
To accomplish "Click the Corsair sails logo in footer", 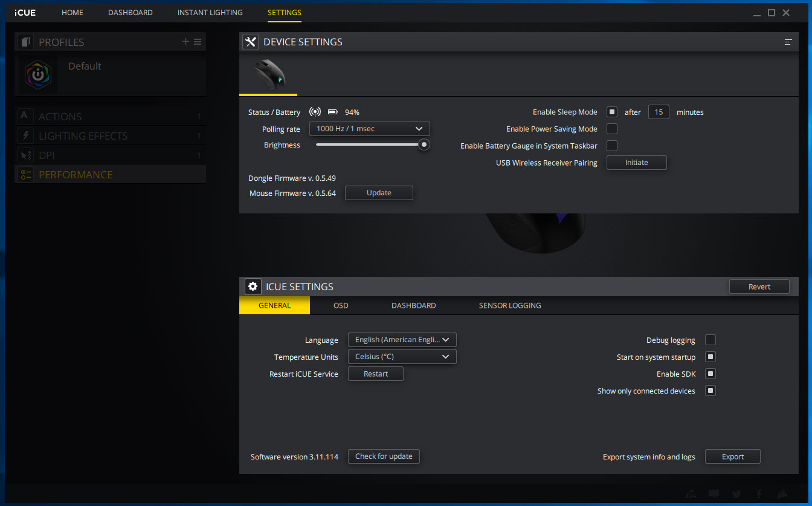I will (782, 494).
